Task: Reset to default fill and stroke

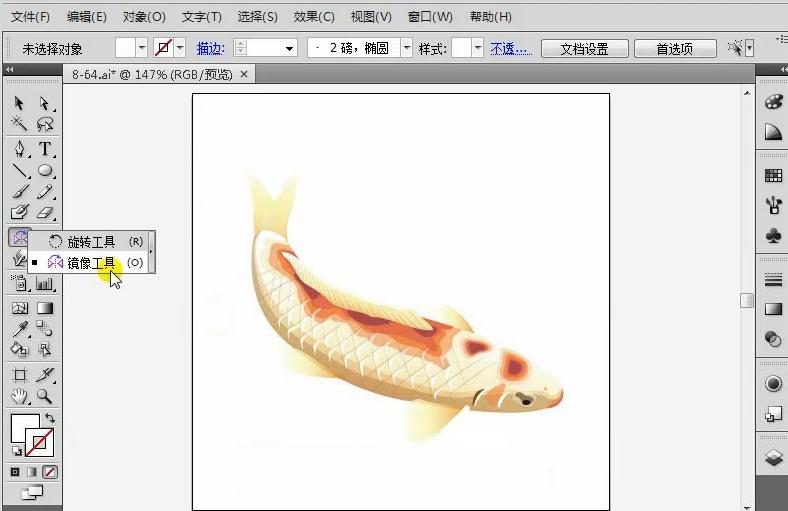Action: [17, 451]
